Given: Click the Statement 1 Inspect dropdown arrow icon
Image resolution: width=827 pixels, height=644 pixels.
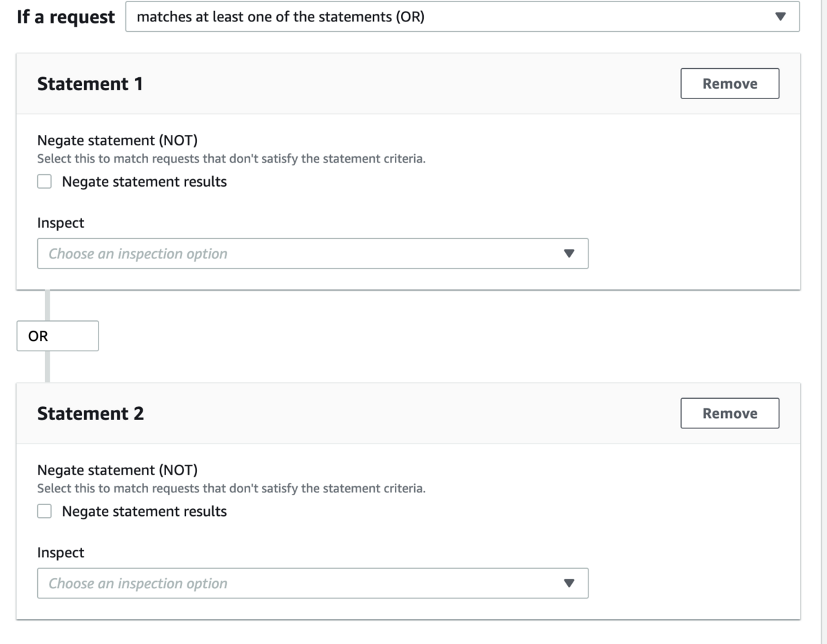Looking at the screenshot, I should 569,253.
